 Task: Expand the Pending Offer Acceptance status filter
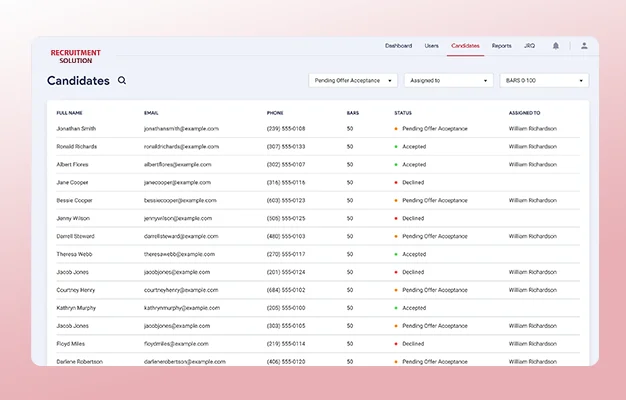tap(353, 81)
